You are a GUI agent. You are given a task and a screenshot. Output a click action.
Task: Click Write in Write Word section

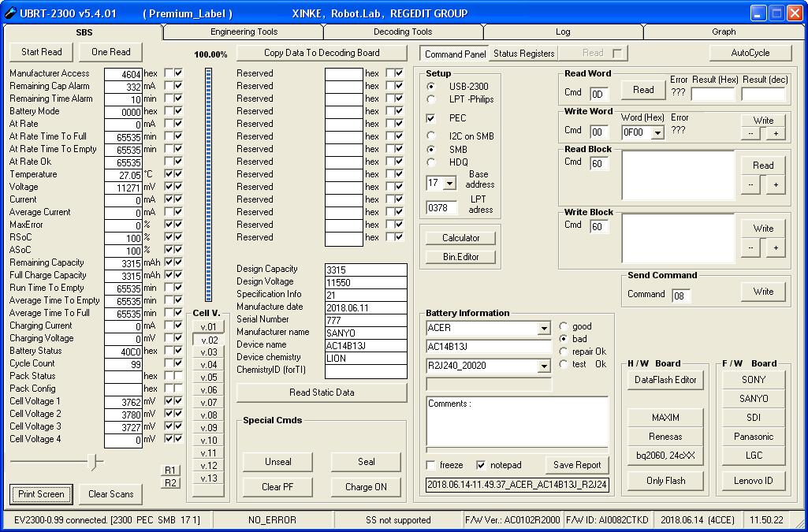[763, 121]
